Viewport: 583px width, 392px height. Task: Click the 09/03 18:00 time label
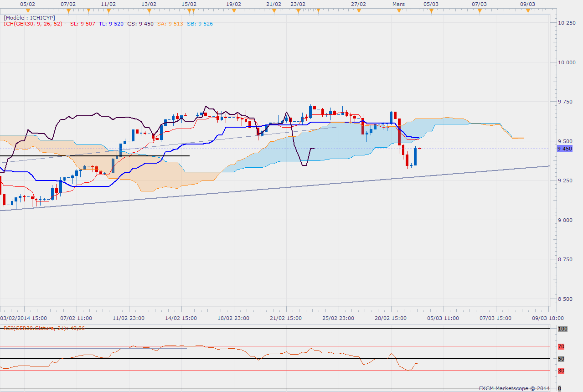548,318
